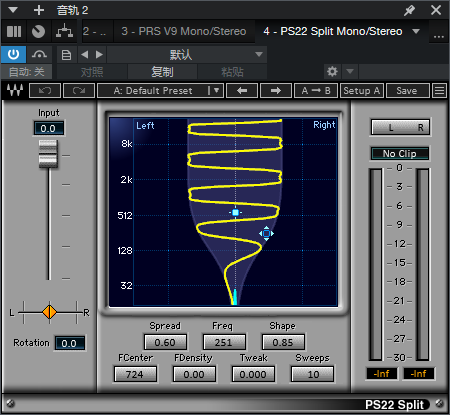
Task: Click the Waves logo icon
Action: click(15, 90)
